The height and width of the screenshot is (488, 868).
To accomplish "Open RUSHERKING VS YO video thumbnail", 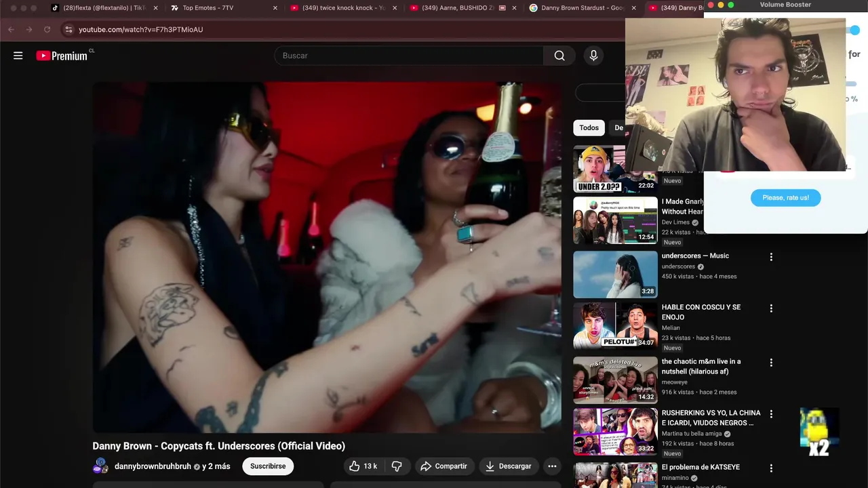I will (616, 432).
